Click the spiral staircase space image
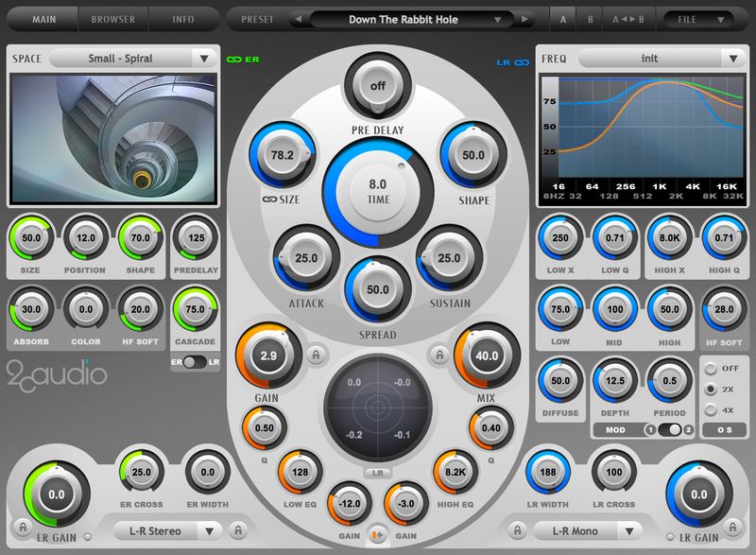 [113, 140]
